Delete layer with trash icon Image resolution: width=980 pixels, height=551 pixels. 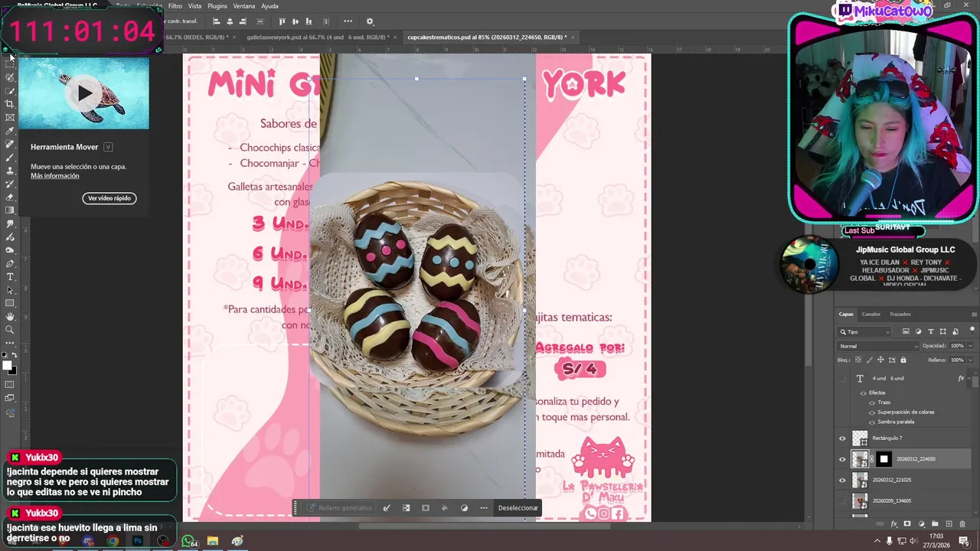pos(963,524)
